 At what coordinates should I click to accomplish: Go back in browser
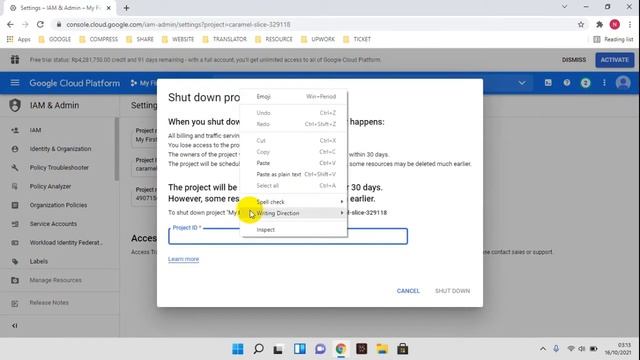(10, 24)
